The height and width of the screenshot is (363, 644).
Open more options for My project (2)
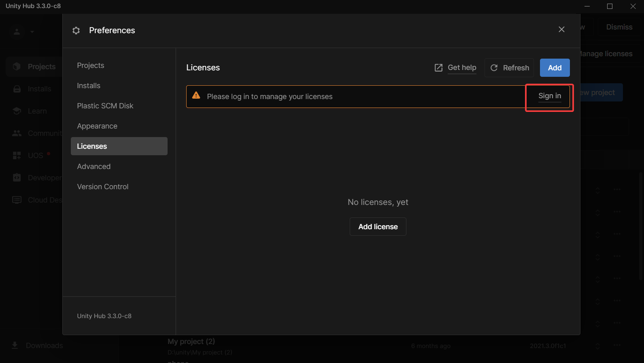pyautogui.click(x=617, y=345)
